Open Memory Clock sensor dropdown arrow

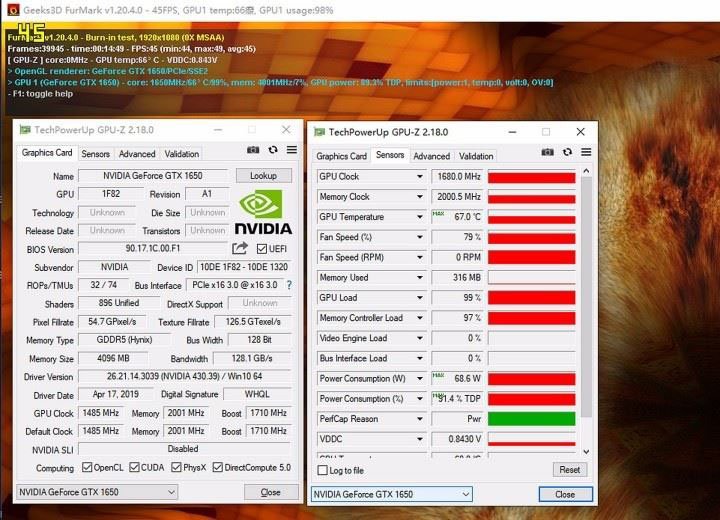click(x=419, y=197)
